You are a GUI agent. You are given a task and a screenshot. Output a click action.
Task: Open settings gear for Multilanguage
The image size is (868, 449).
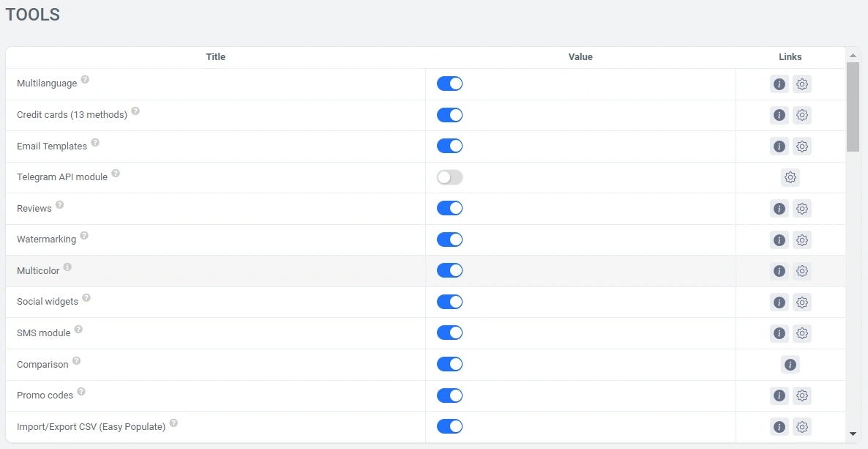click(802, 84)
